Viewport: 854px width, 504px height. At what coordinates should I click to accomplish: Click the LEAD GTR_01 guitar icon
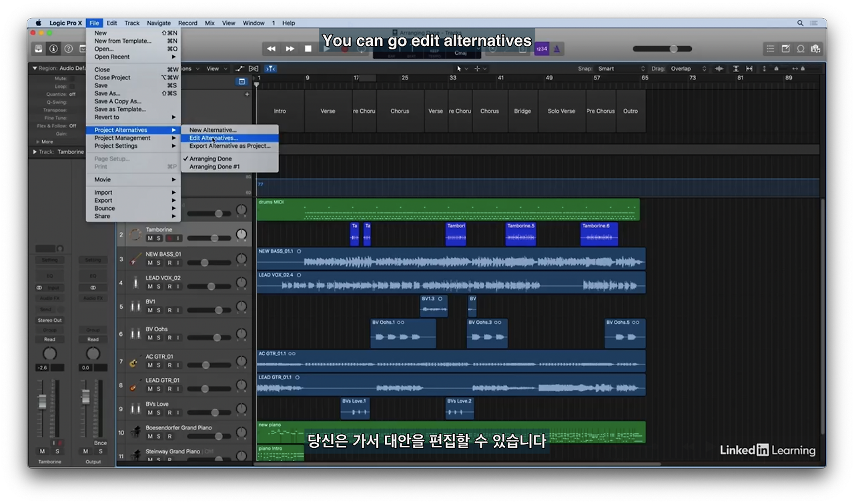click(135, 386)
